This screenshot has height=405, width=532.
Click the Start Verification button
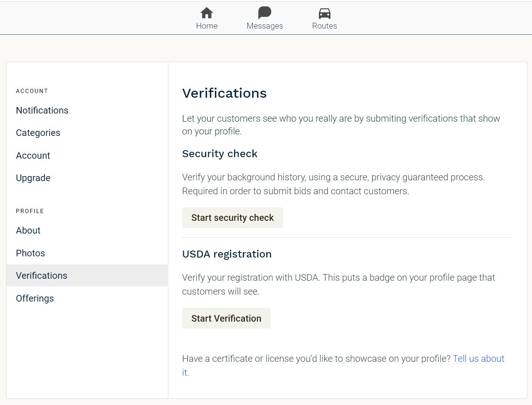click(x=226, y=318)
